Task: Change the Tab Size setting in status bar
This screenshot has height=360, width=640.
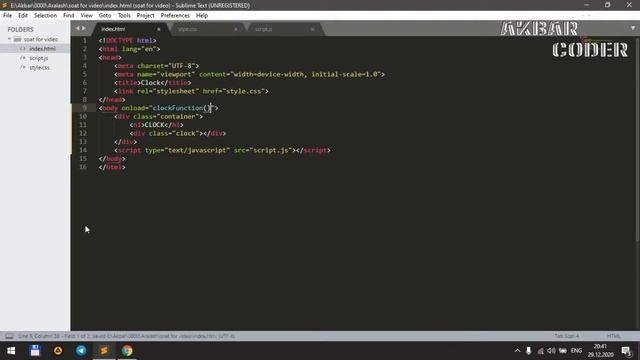Action: click(567, 336)
